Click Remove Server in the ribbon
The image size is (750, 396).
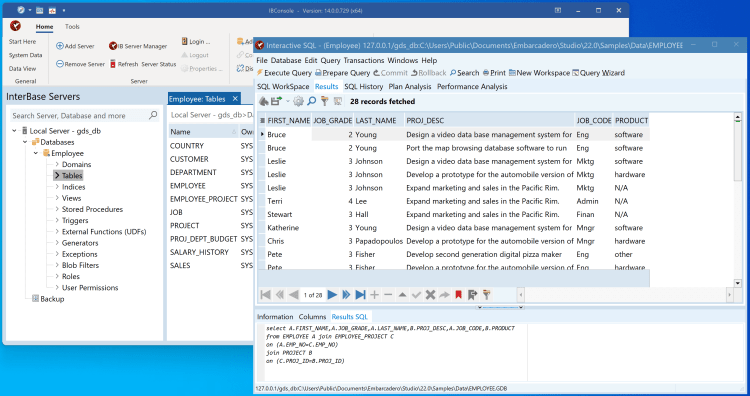point(80,64)
